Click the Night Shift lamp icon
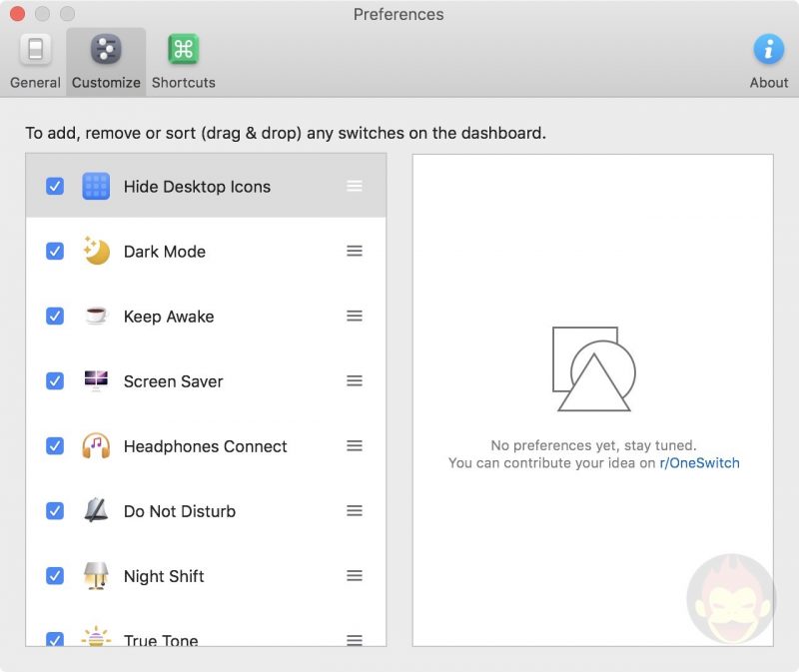This screenshot has height=672, width=799. click(x=95, y=575)
